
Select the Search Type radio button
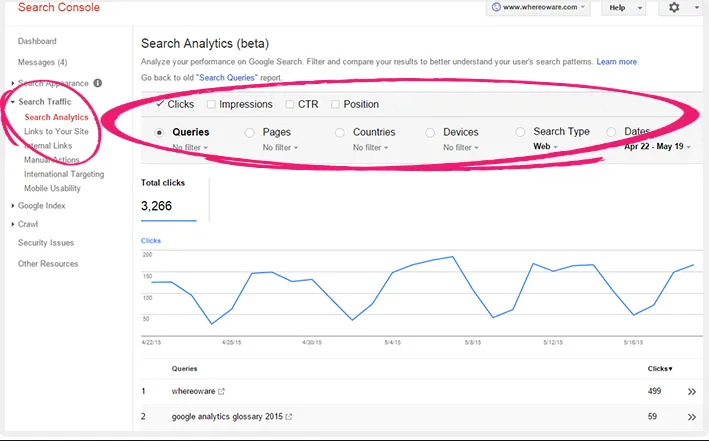coord(520,132)
